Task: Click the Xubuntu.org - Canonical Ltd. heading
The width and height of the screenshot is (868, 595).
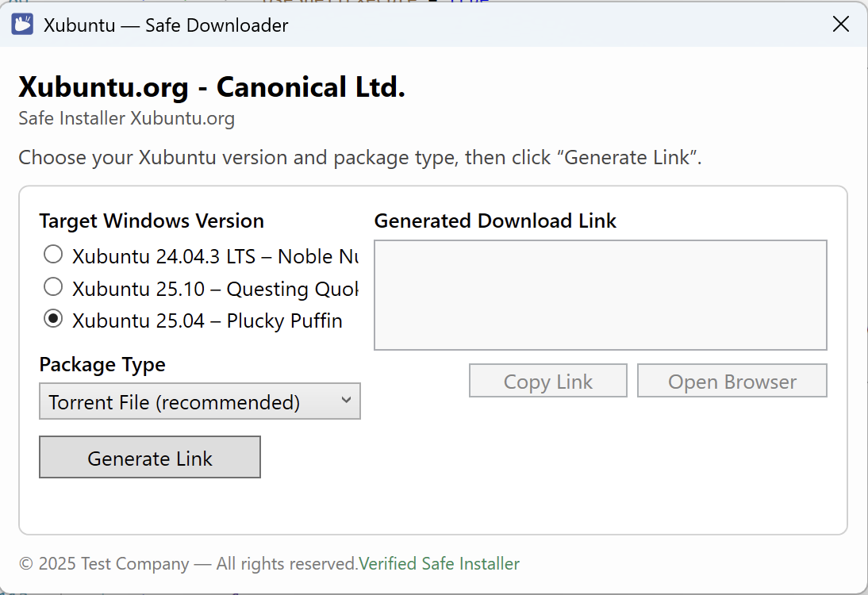Action: tap(211, 86)
